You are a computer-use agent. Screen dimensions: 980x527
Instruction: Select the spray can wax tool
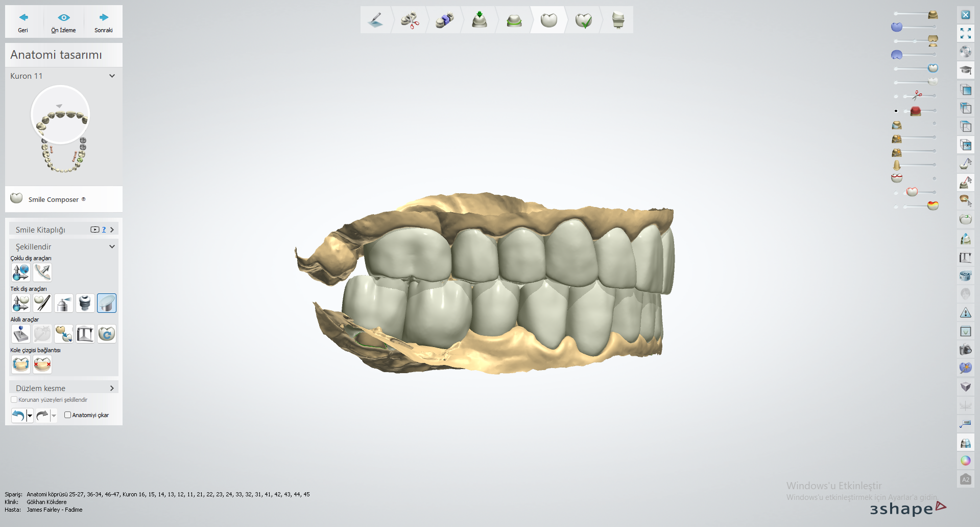[64, 303]
